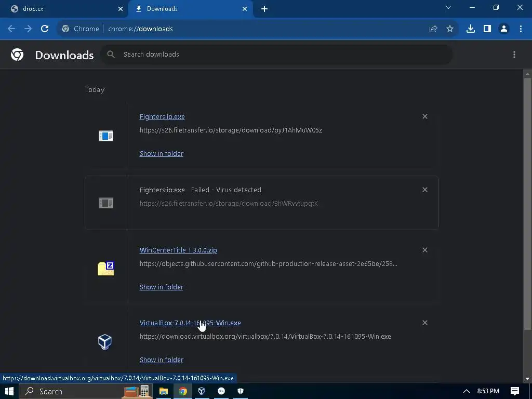This screenshot has height=399, width=532.
Task: Share this page icon in address bar
Action: pos(433,29)
